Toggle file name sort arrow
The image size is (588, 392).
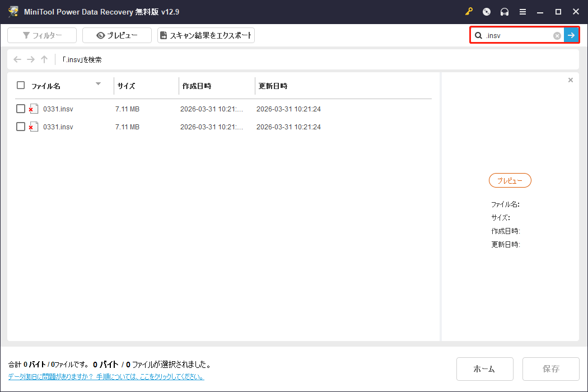click(x=98, y=84)
